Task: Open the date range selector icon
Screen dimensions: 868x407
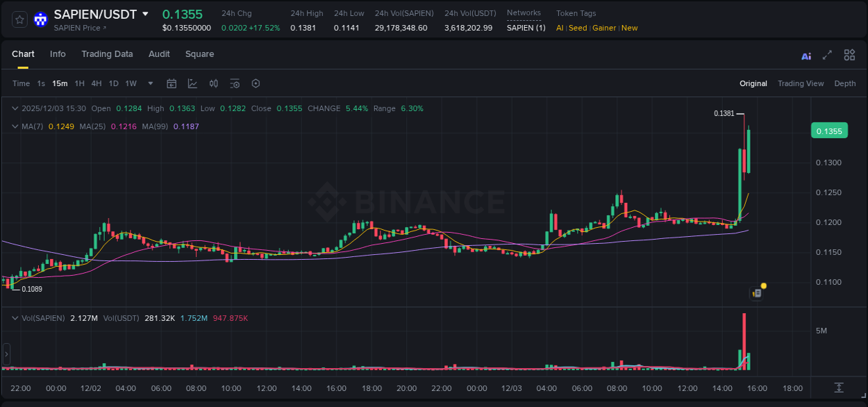Action: tap(172, 83)
